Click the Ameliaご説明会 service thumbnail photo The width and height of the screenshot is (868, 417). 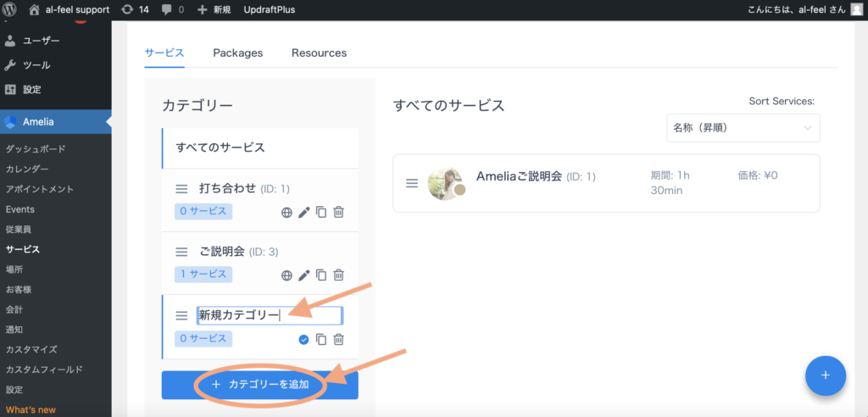point(446,183)
